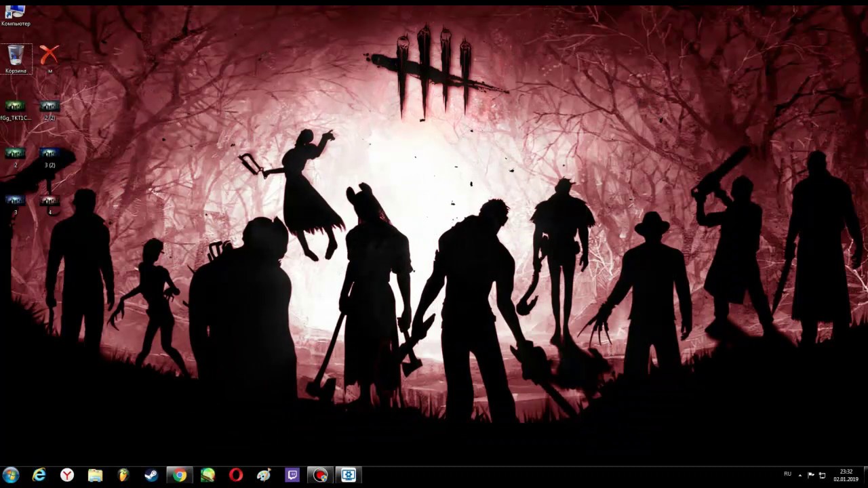Image resolution: width=868 pixels, height=488 pixels.
Task: Open the display settings taskbar window
Action: (349, 475)
